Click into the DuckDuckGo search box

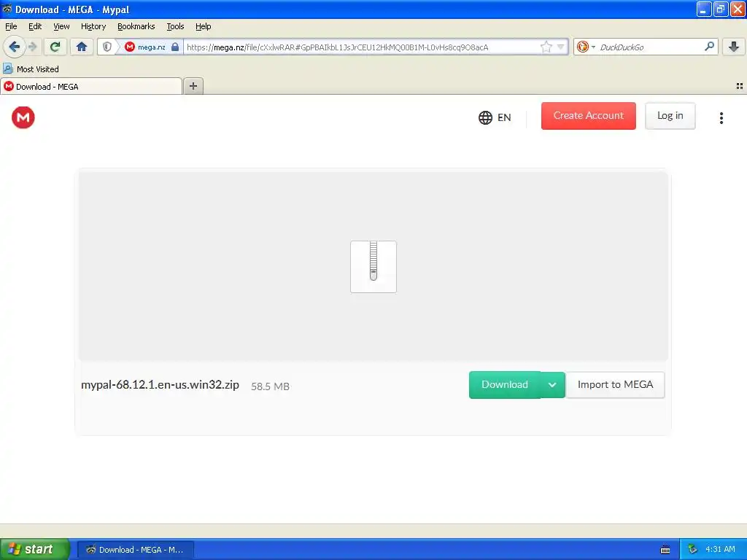(650, 47)
